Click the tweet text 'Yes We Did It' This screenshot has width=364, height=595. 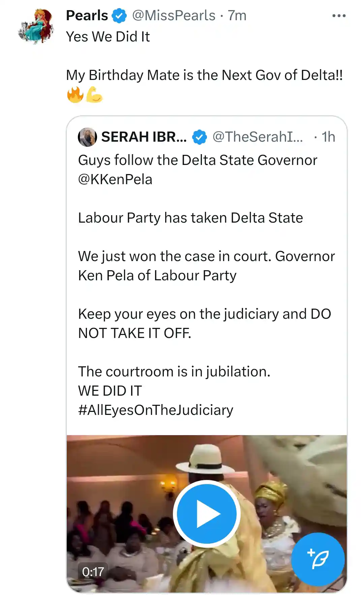108,36
